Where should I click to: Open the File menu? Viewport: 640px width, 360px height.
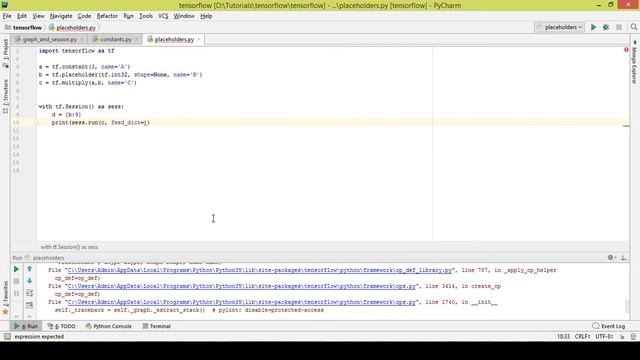[7, 16]
